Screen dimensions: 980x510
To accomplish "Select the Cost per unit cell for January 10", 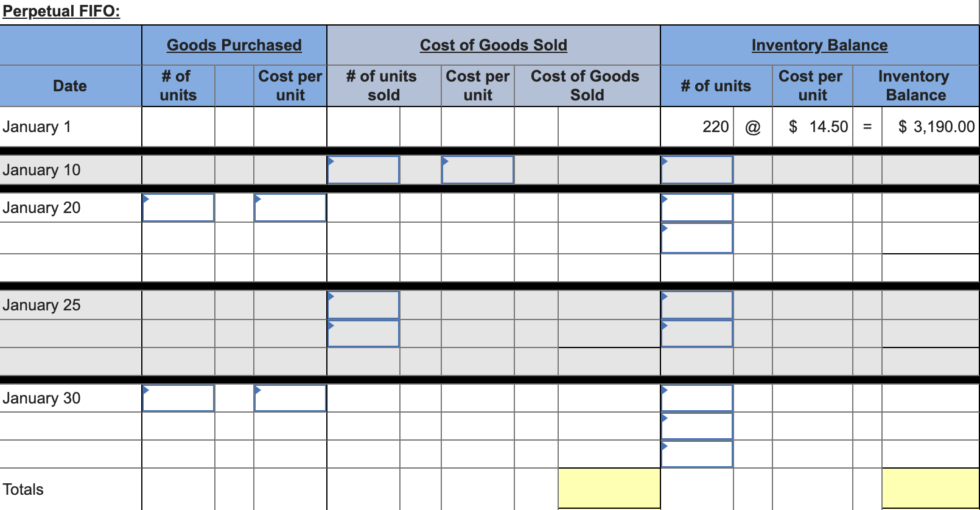I will click(x=477, y=170).
